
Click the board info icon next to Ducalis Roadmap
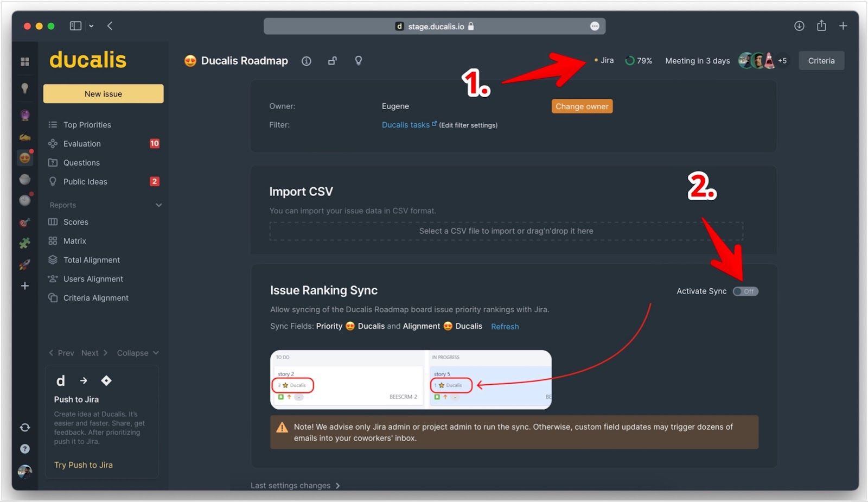click(x=307, y=61)
